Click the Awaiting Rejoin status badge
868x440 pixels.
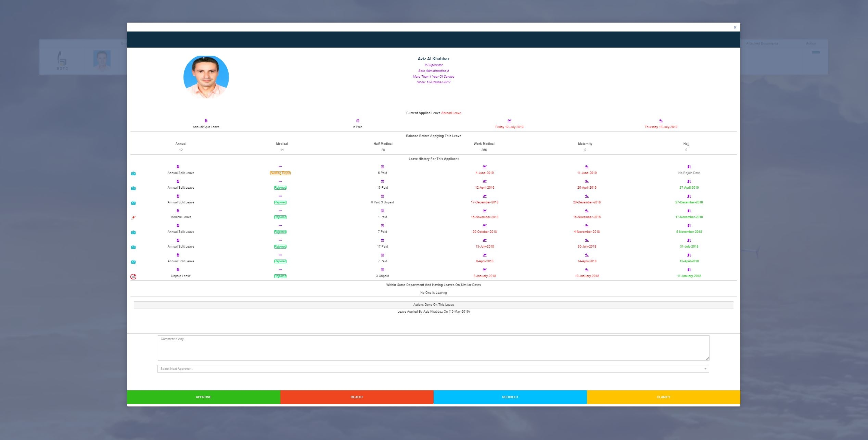(280, 173)
